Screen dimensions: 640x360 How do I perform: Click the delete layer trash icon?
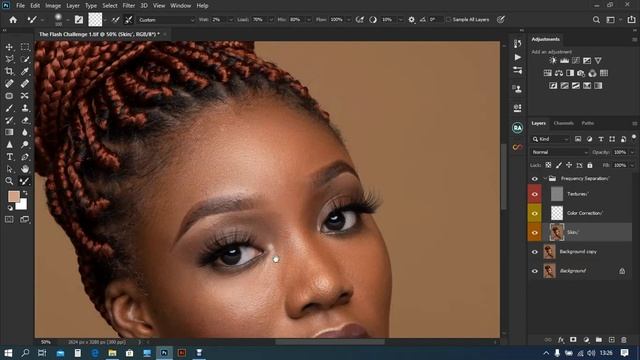624,340
